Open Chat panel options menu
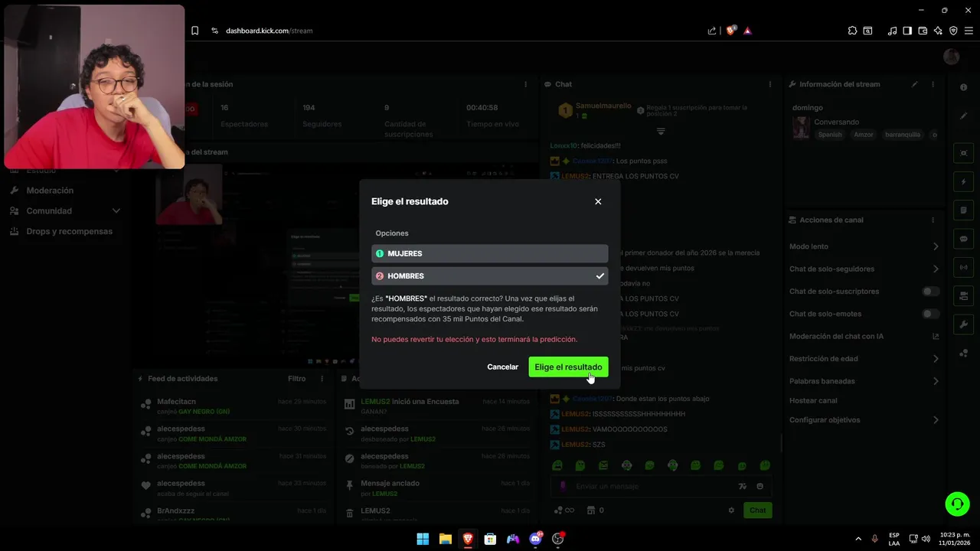Image resolution: width=980 pixels, height=551 pixels. coord(770,84)
